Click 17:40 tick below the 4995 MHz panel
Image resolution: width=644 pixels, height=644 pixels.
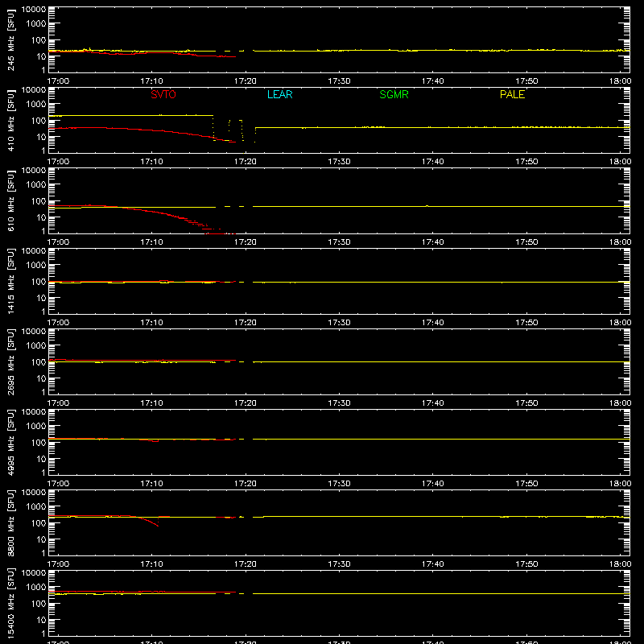tap(432, 484)
